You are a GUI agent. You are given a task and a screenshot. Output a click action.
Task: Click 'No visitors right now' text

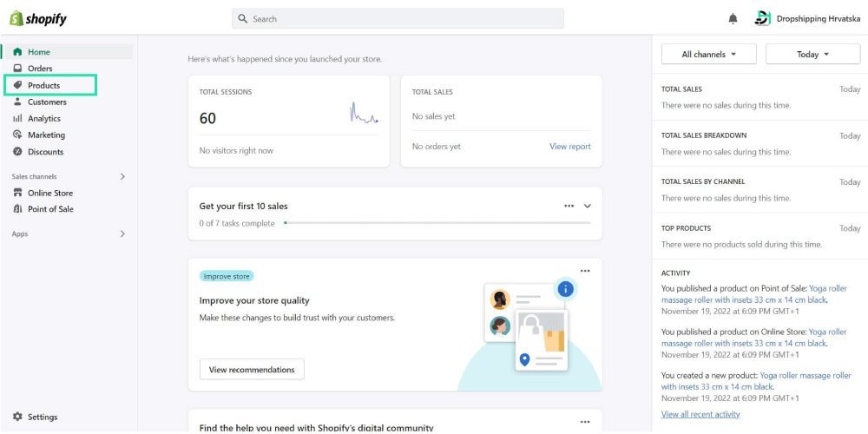pos(236,150)
